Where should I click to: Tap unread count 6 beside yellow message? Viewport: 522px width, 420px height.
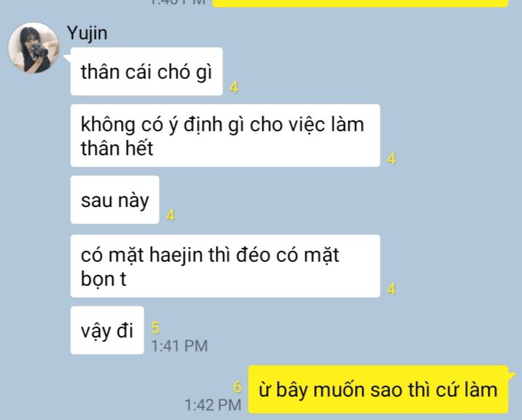pos(238,387)
